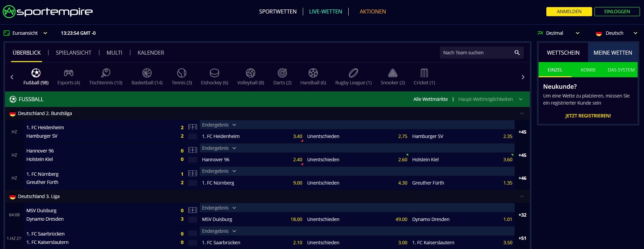Open the MEINE WETTEN tab
The image size is (644, 249).
pyautogui.click(x=613, y=53)
